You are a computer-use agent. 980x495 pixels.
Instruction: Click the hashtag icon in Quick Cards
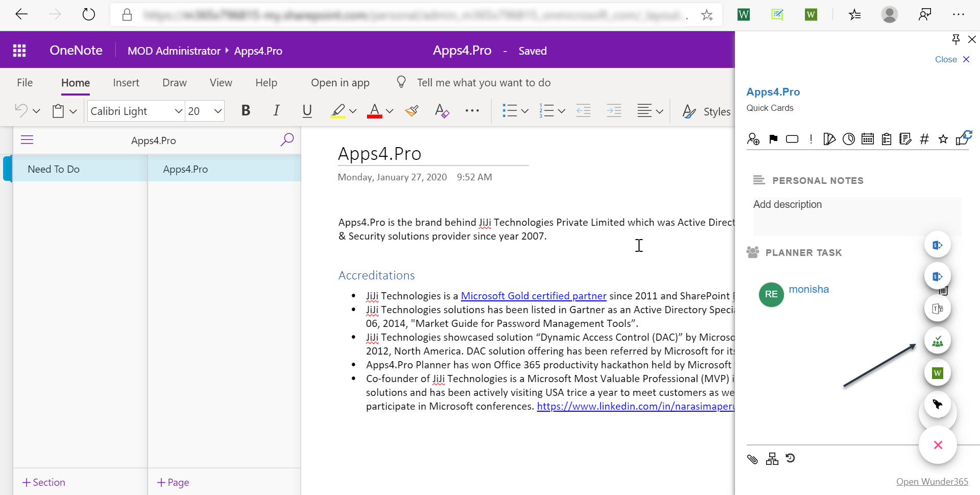pyautogui.click(x=924, y=139)
